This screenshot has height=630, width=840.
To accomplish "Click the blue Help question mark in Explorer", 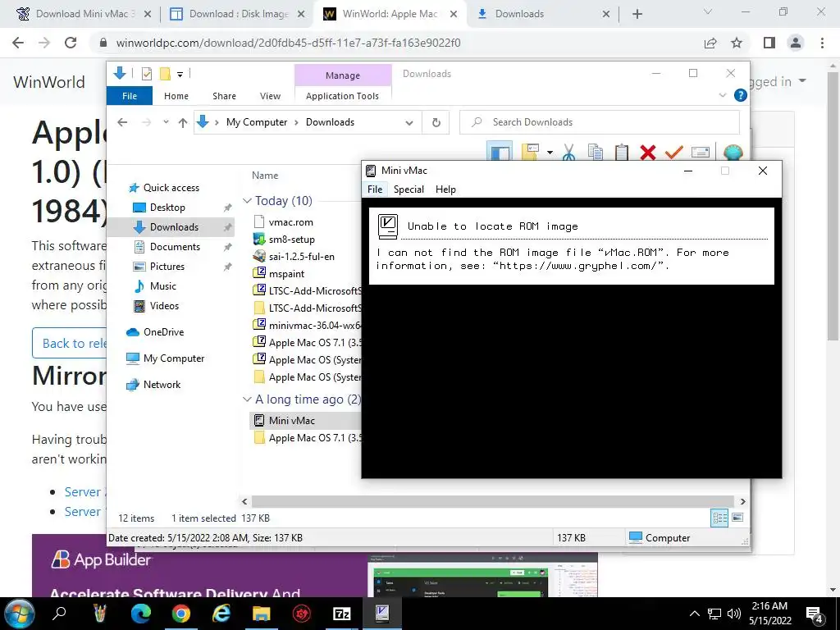I will 741,95.
